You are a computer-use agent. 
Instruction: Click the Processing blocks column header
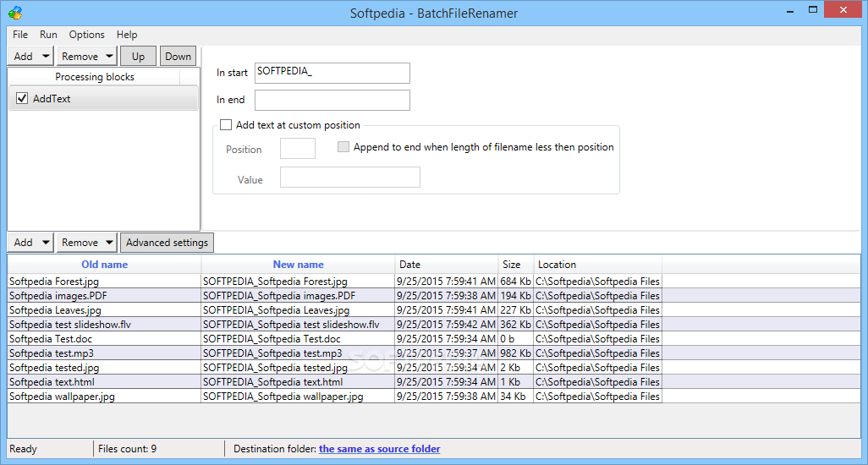pyautogui.click(x=94, y=77)
